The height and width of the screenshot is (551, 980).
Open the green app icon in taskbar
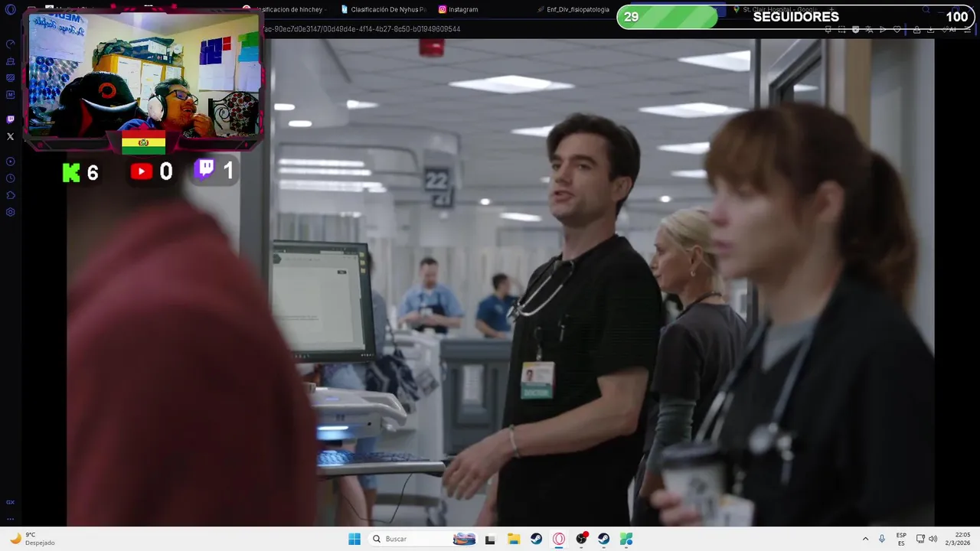pos(626,539)
